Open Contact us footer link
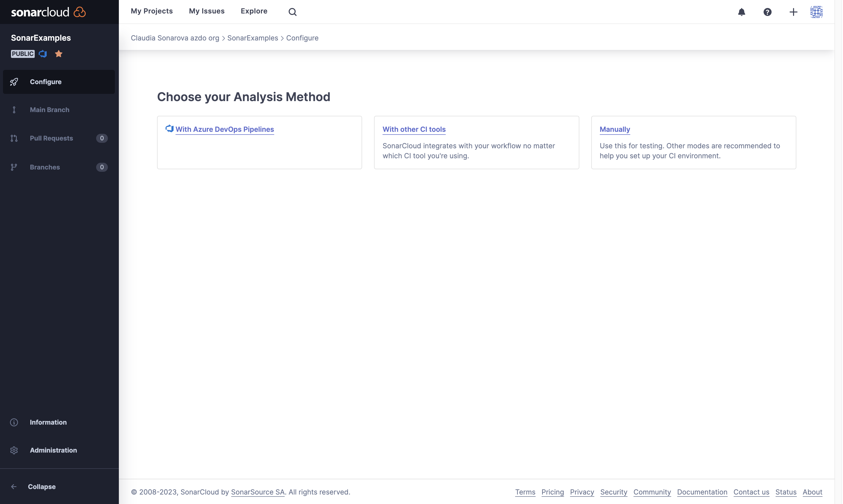 751,492
